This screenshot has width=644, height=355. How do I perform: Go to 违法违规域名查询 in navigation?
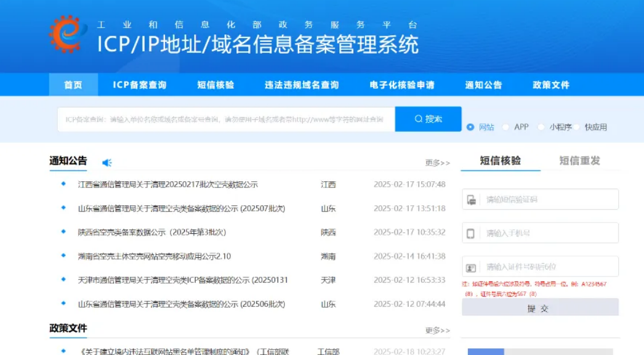[302, 85]
